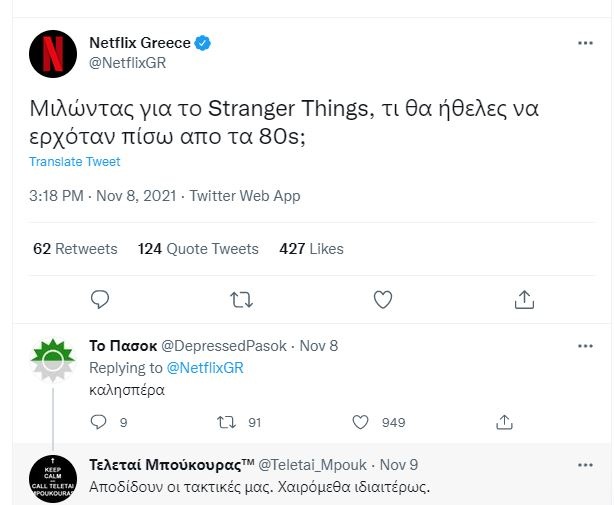
Task: Show the 427 Likes list
Action: (311, 248)
